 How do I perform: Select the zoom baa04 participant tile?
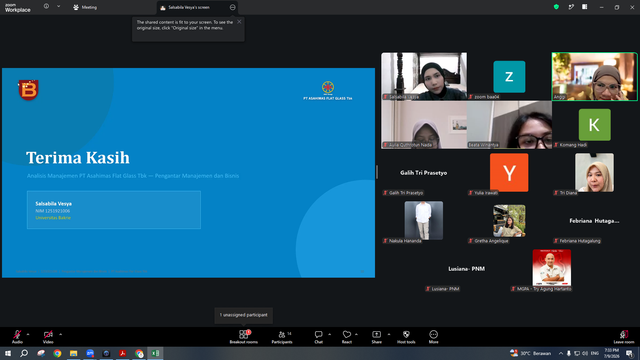click(x=509, y=76)
